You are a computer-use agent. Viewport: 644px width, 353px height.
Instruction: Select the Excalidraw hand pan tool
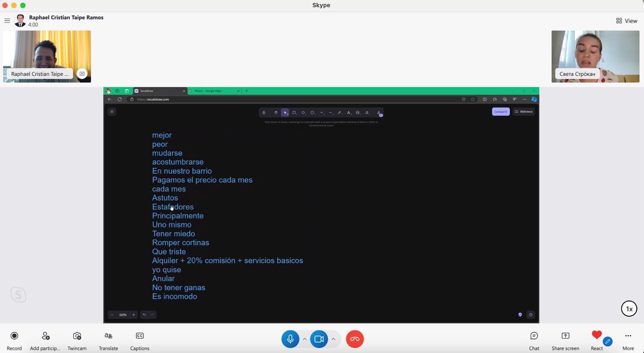(276, 112)
